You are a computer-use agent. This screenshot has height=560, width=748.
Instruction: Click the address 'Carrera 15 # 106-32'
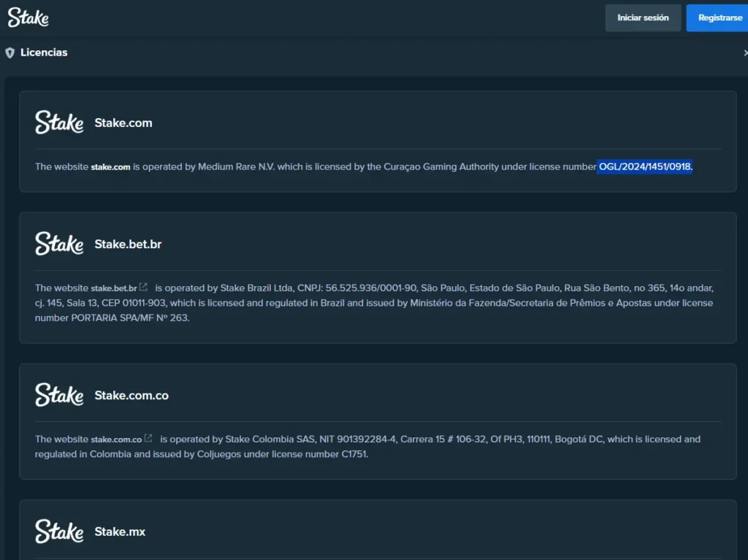click(443, 439)
